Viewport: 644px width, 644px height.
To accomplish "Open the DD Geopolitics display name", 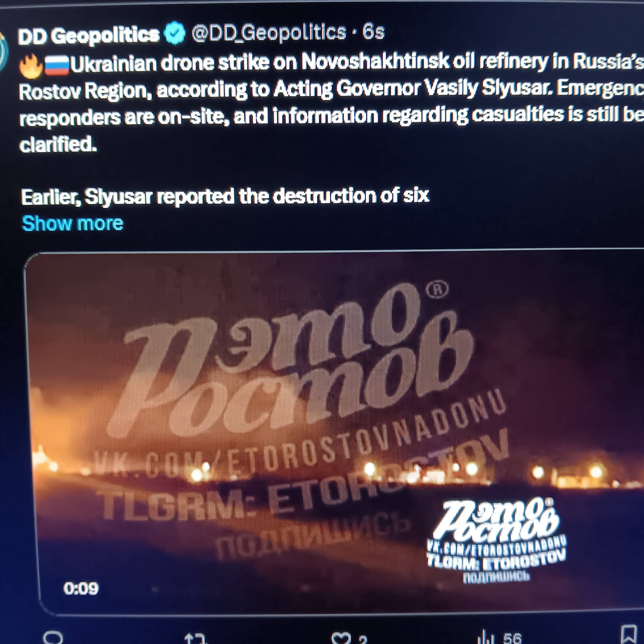I will [89, 35].
